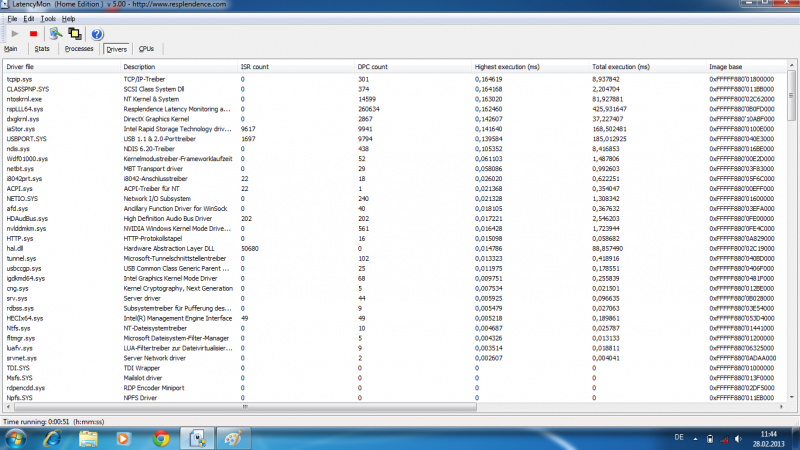The height and width of the screenshot is (450, 800).
Task: Click the horizontal scrollbar thumb
Action: [245, 407]
